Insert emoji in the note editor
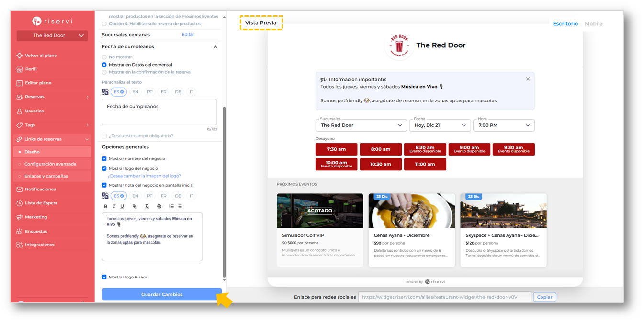Viewport: 644px width, 323px height. [159, 207]
